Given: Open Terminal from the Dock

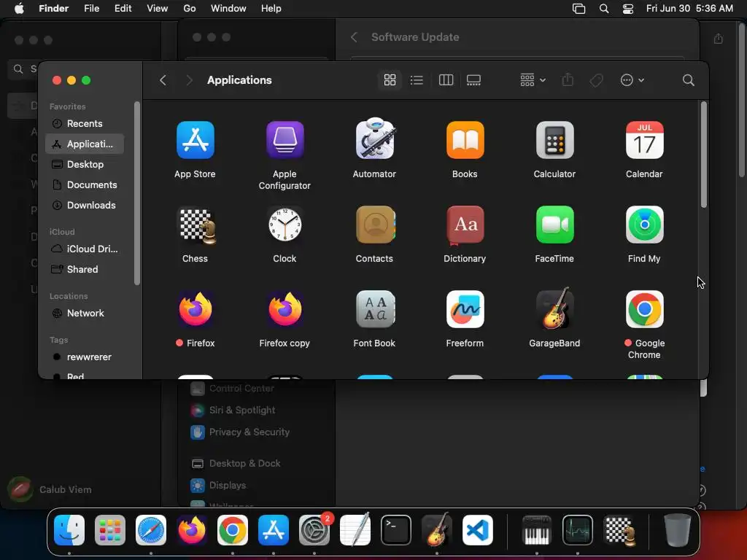Looking at the screenshot, I should [x=396, y=530].
